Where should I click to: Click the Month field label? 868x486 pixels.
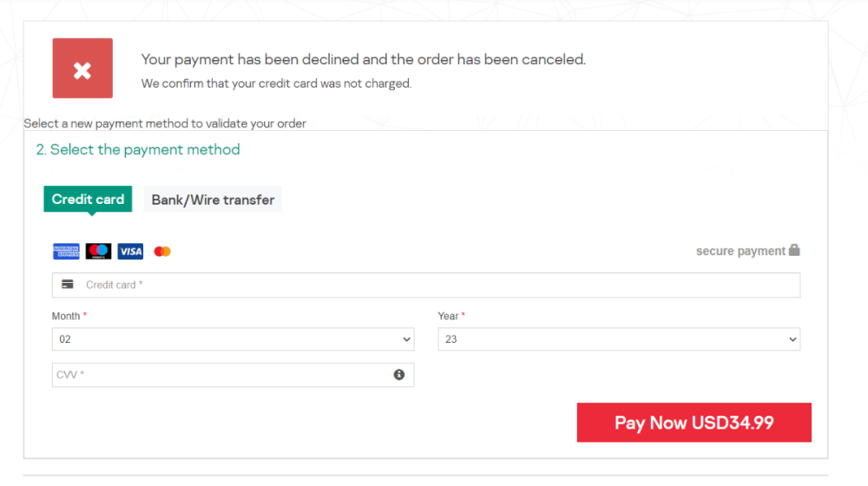66,316
